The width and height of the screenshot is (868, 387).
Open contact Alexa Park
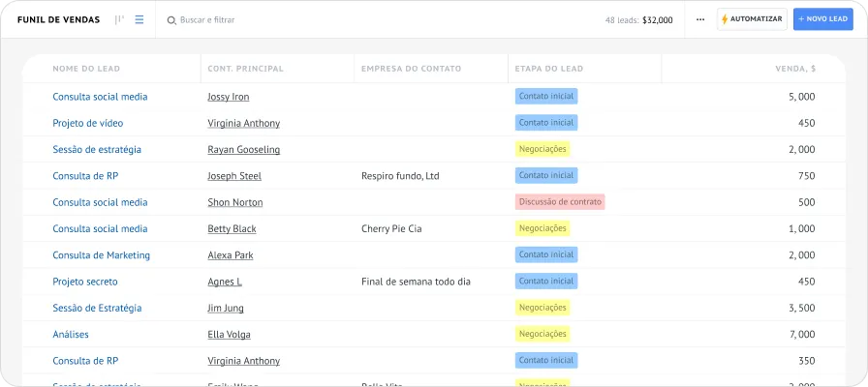tap(231, 254)
